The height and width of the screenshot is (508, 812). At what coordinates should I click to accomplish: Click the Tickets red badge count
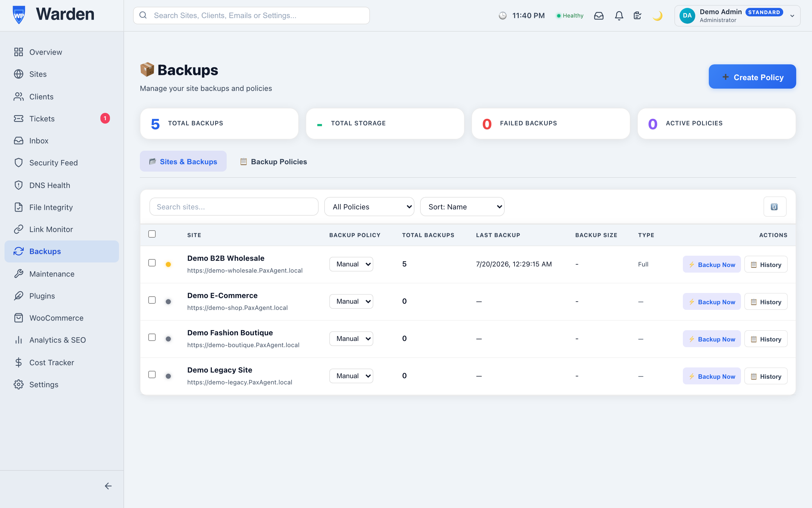105,118
